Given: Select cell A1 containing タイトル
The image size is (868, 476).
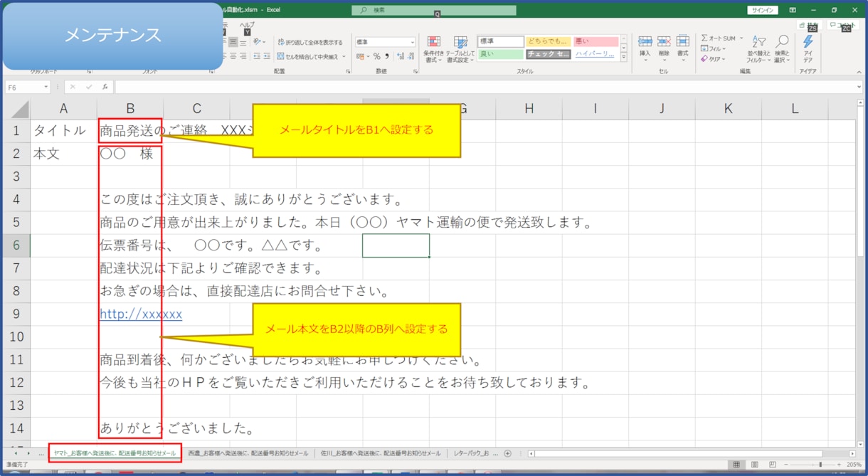Looking at the screenshot, I should coord(63,131).
